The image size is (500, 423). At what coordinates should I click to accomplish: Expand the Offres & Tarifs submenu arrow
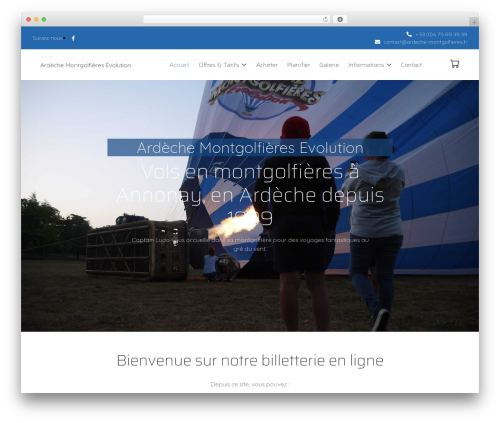pos(244,65)
